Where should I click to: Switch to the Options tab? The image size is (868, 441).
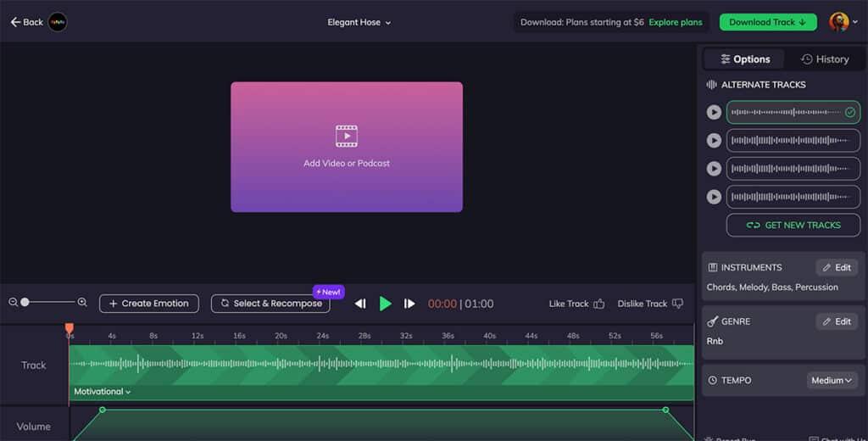tap(744, 59)
